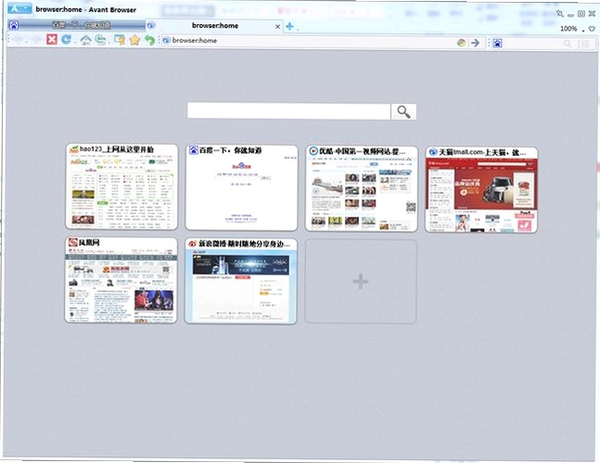Open a new tab with the plus icon
The height and width of the screenshot is (463, 600).
point(290,26)
